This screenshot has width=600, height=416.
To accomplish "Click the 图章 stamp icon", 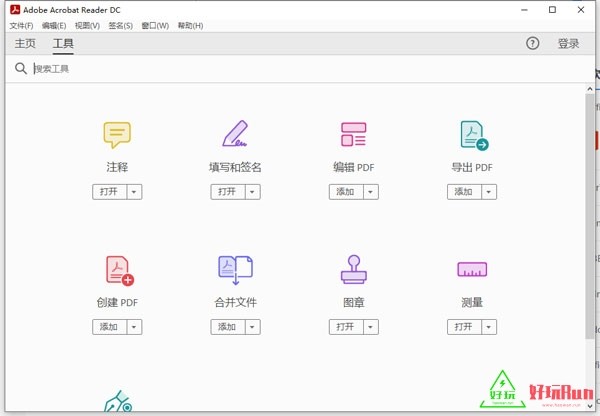I will [x=354, y=270].
